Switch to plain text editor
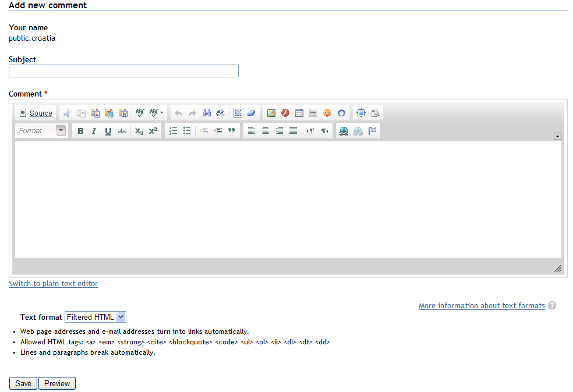Image resolution: width=573 pixels, height=392 pixels. [53, 284]
